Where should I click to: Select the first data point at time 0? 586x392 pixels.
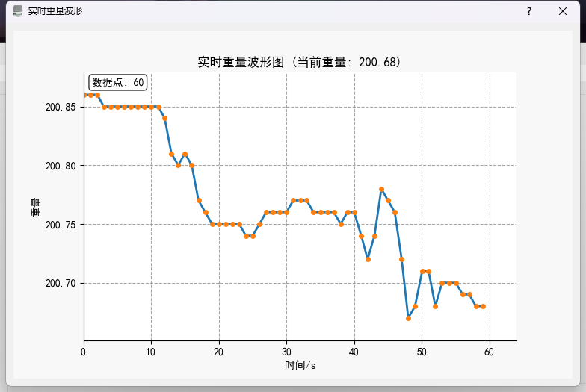coord(84,95)
